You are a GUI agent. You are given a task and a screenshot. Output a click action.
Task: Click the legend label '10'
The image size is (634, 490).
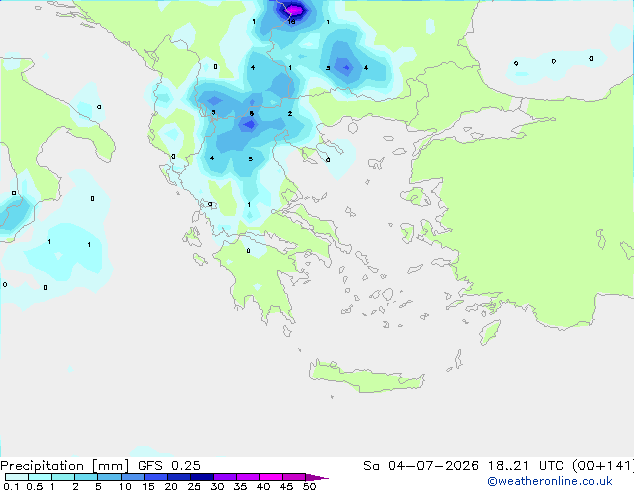[x=125, y=486]
